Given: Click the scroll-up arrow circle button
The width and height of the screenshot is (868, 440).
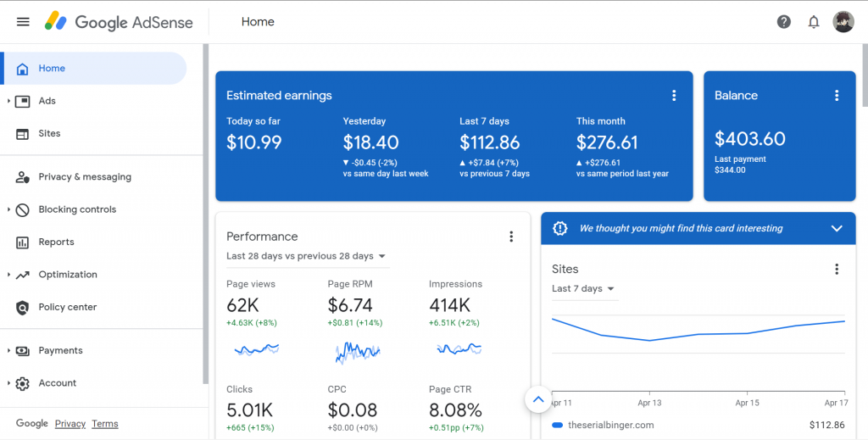Looking at the screenshot, I should pos(538,398).
